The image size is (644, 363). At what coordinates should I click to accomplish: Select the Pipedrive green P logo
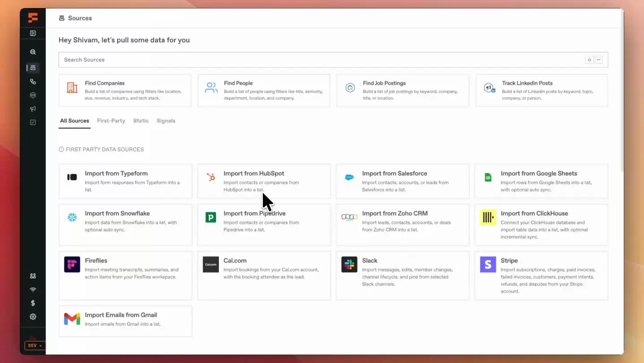[211, 217]
